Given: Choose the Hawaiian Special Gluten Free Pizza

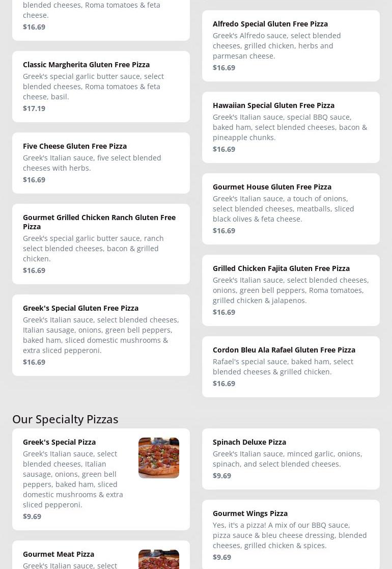Looking at the screenshot, I should click(x=273, y=105).
